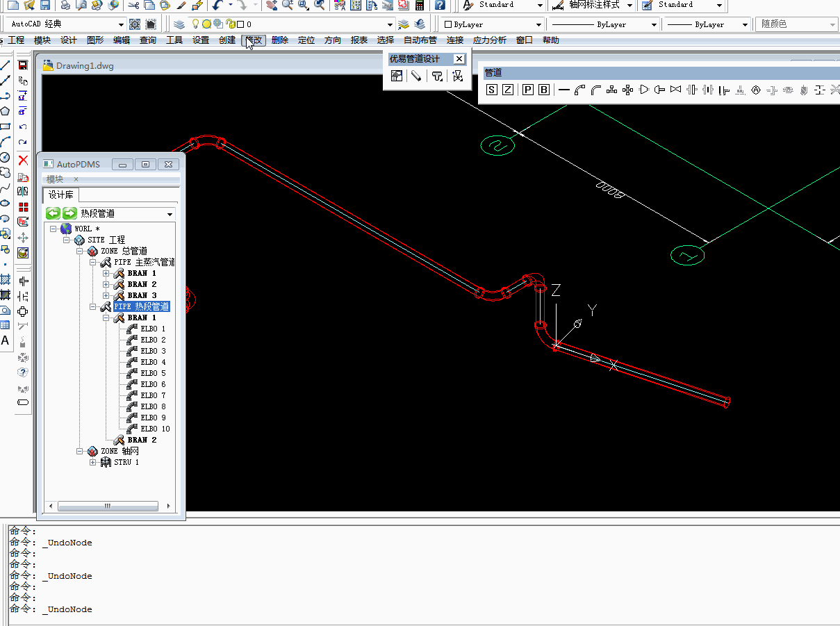Open the 热段管道 dropdown in AutoPDMS

170,214
